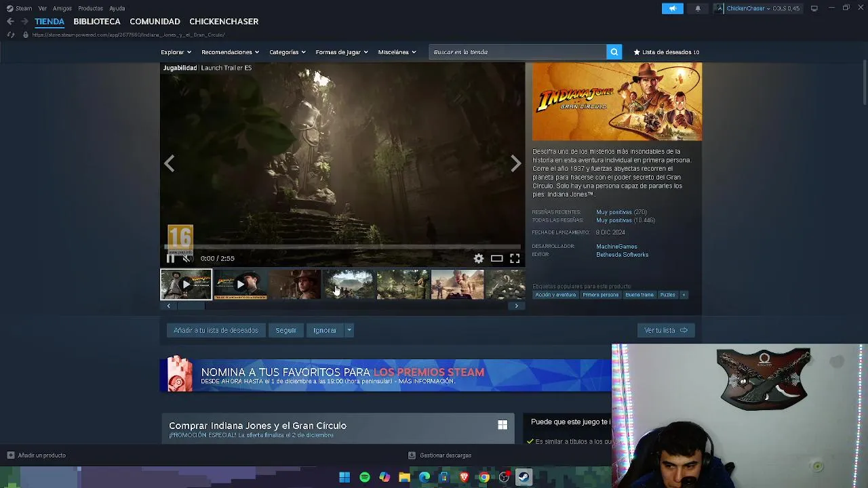Go forward with the browser forward arrow
This screenshot has width=868, height=488.
pos(24,22)
